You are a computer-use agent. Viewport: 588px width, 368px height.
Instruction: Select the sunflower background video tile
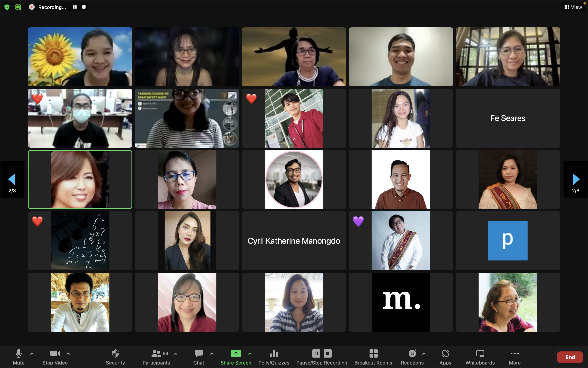[80, 57]
